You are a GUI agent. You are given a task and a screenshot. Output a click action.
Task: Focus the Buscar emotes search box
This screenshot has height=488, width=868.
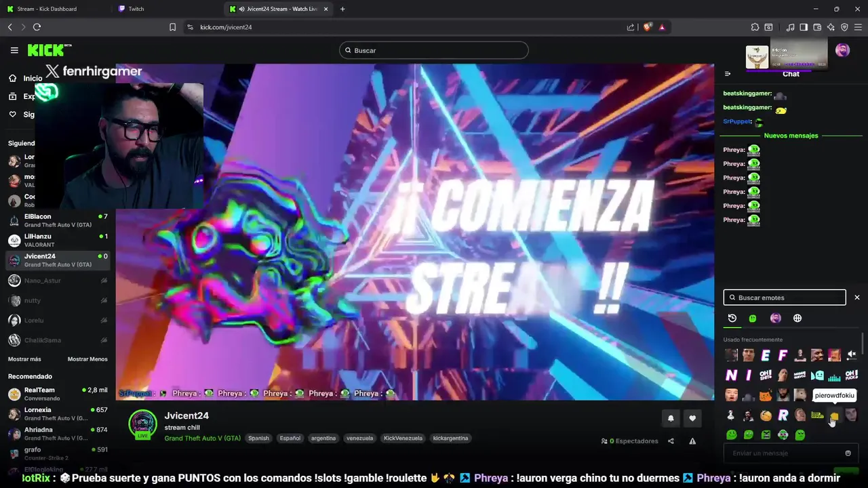[785, 298]
